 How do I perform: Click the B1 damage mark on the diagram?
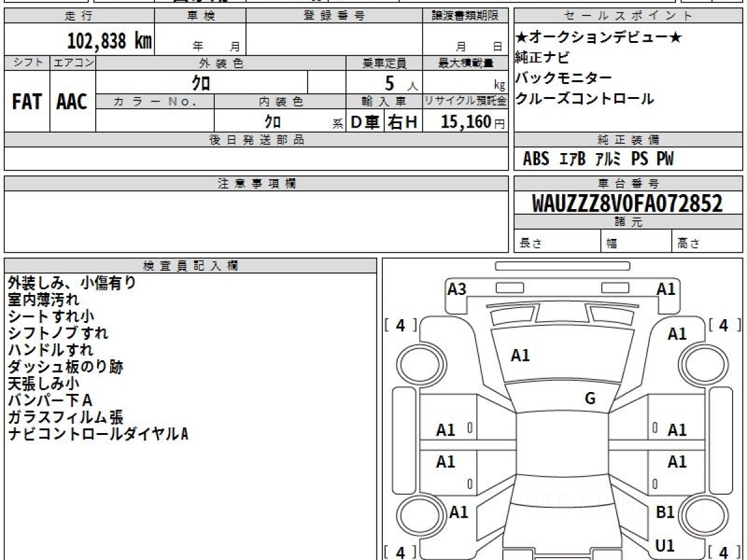point(665,512)
